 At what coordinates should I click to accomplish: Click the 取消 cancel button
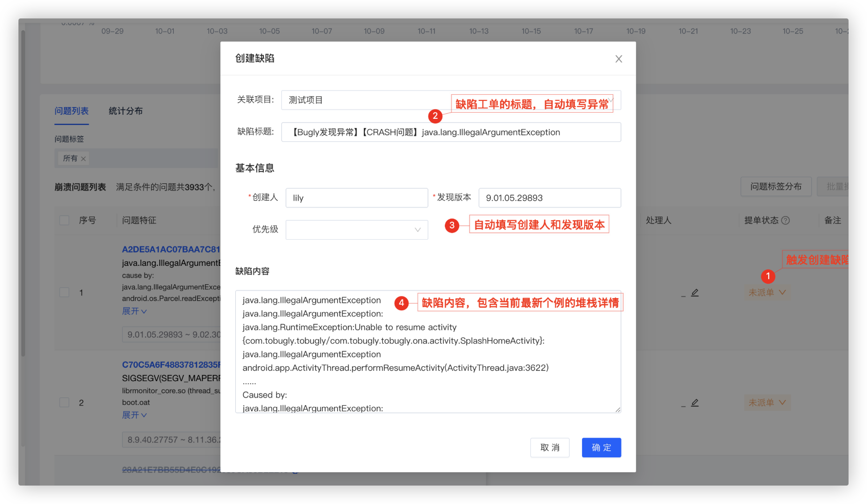point(550,448)
